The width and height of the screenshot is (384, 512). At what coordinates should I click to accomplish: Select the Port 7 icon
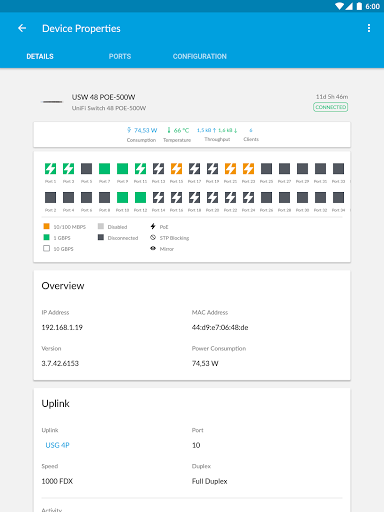coord(104,169)
